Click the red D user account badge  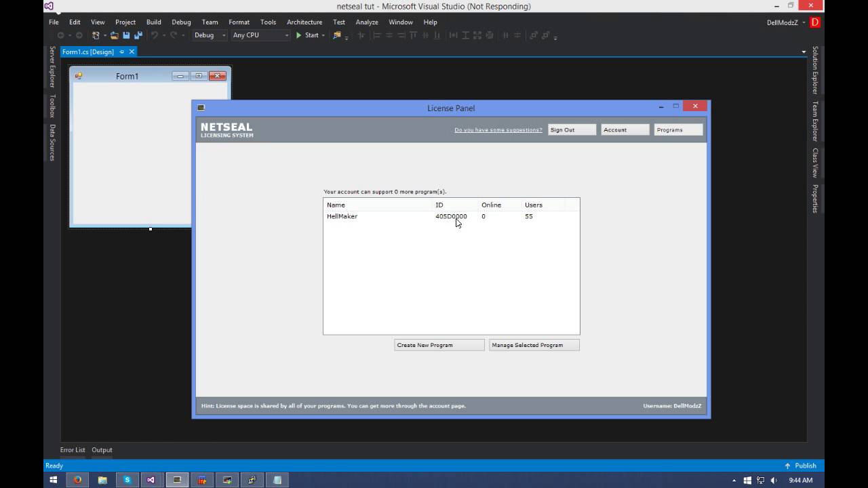click(815, 22)
